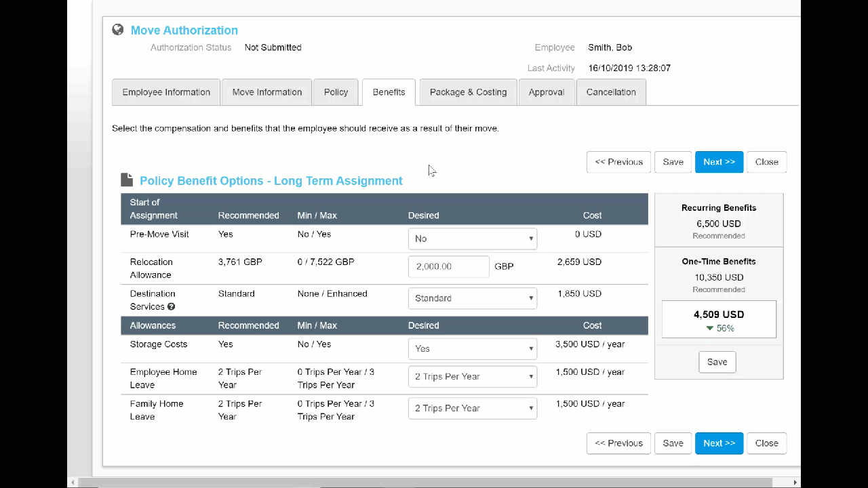
Task: Click the 6,500 USD recurring amount
Action: tap(719, 224)
